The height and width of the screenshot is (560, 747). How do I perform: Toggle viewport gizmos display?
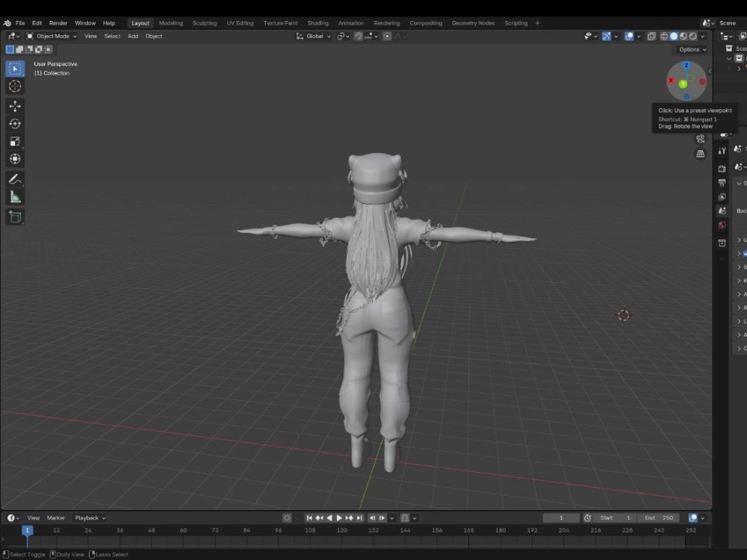point(607,36)
